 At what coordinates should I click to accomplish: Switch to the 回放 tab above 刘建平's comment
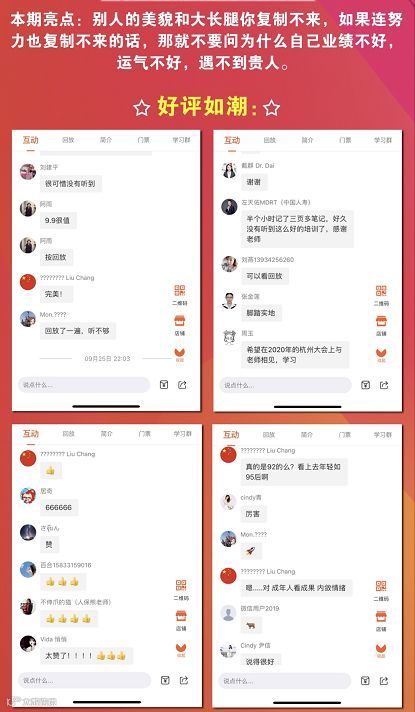[x=68, y=140]
